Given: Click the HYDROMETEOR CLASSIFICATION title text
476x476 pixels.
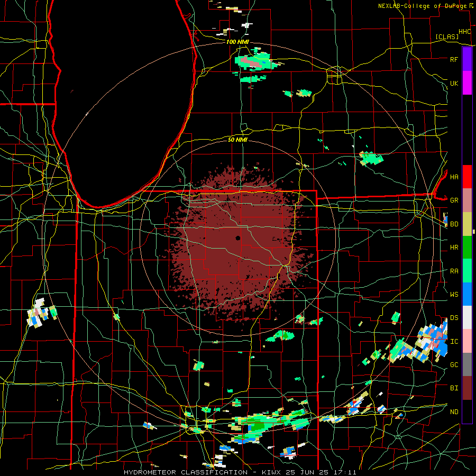Looking at the screenshot, I should (186, 472).
